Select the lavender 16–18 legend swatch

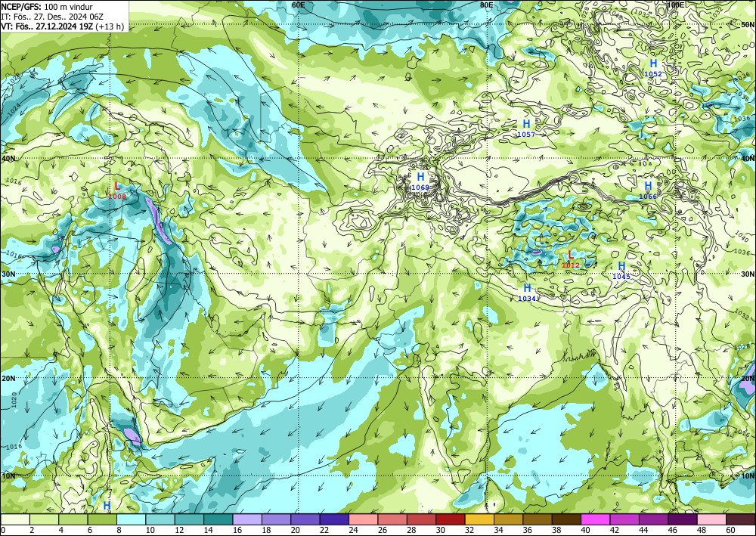click(247, 519)
